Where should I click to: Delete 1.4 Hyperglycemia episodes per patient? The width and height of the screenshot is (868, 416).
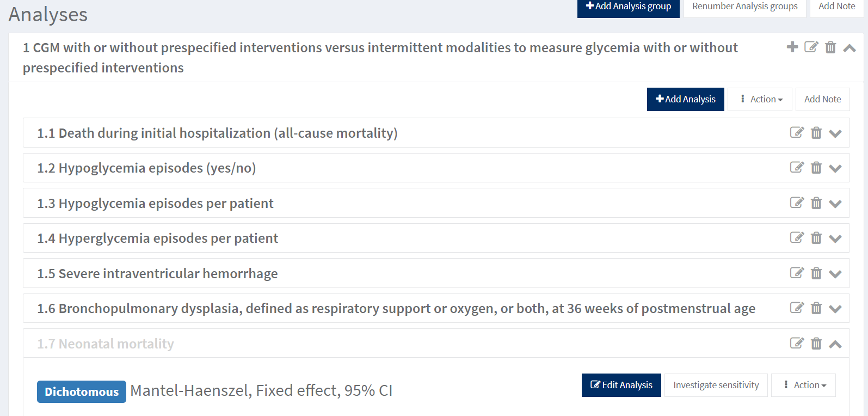pos(816,238)
